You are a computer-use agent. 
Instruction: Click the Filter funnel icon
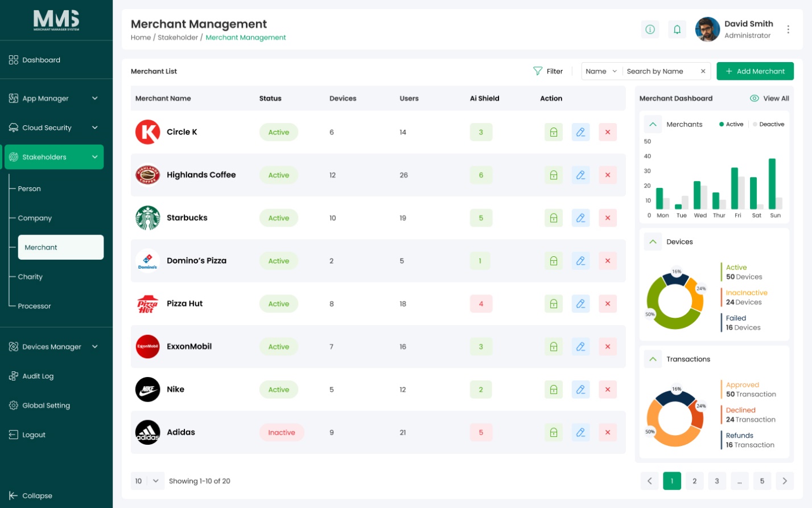[x=538, y=71]
